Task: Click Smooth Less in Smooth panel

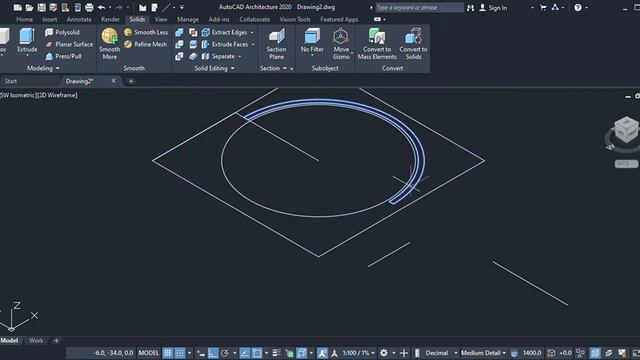Action: click(146, 32)
